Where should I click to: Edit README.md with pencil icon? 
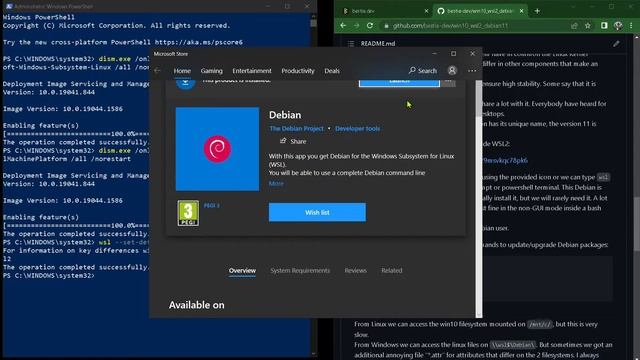616,44
